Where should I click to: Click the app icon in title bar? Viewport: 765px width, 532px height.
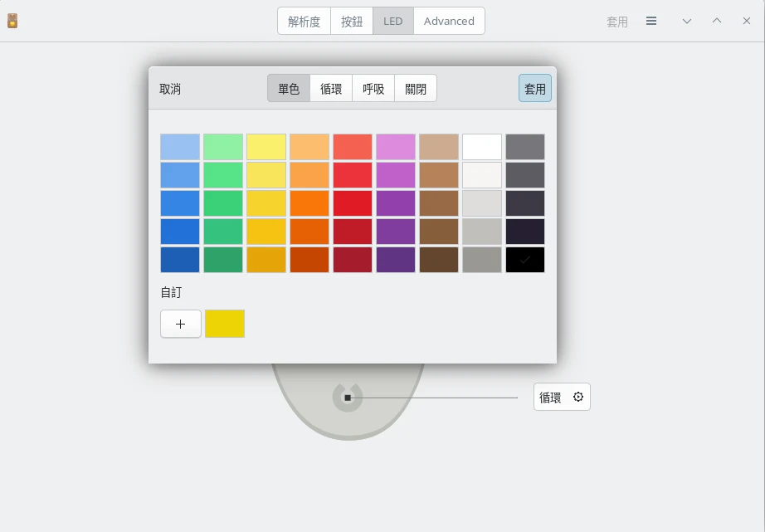click(x=12, y=21)
